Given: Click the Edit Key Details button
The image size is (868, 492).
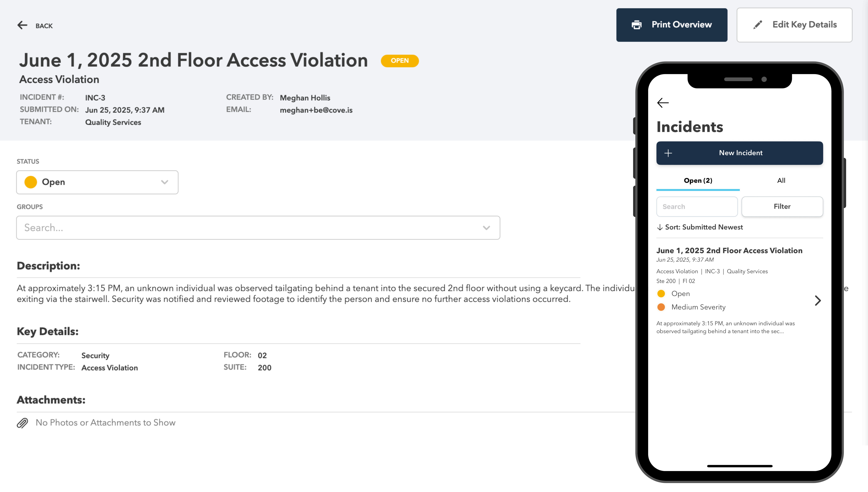Looking at the screenshot, I should pos(794,25).
